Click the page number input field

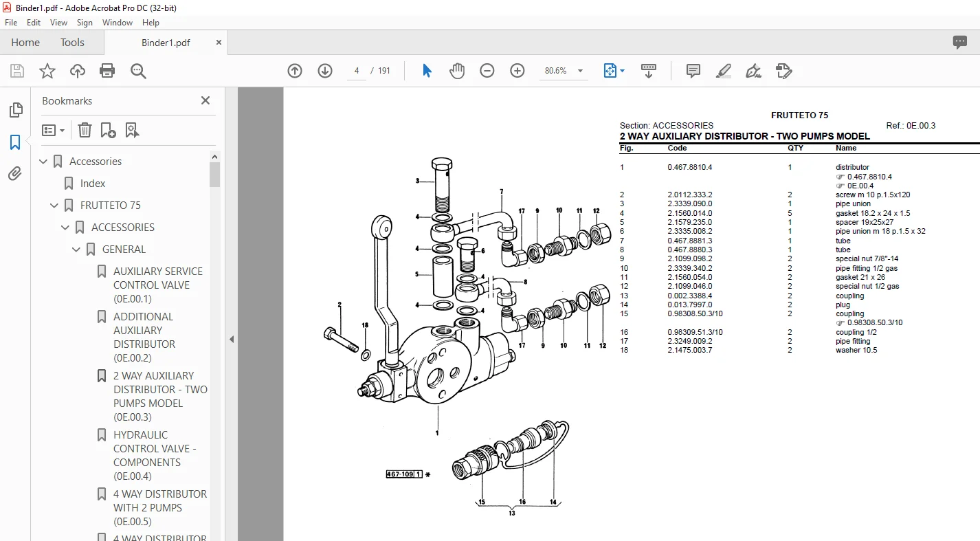[357, 71]
